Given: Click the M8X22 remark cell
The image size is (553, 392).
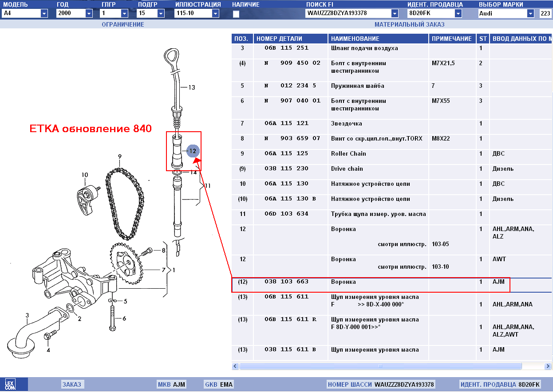Looking at the screenshot, I should [x=441, y=139].
